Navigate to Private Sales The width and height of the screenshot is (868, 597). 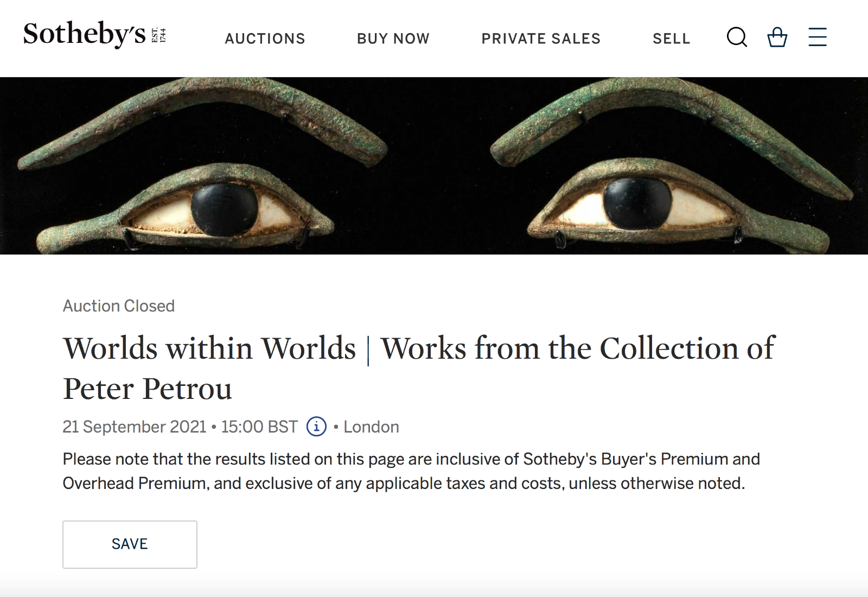tap(541, 39)
